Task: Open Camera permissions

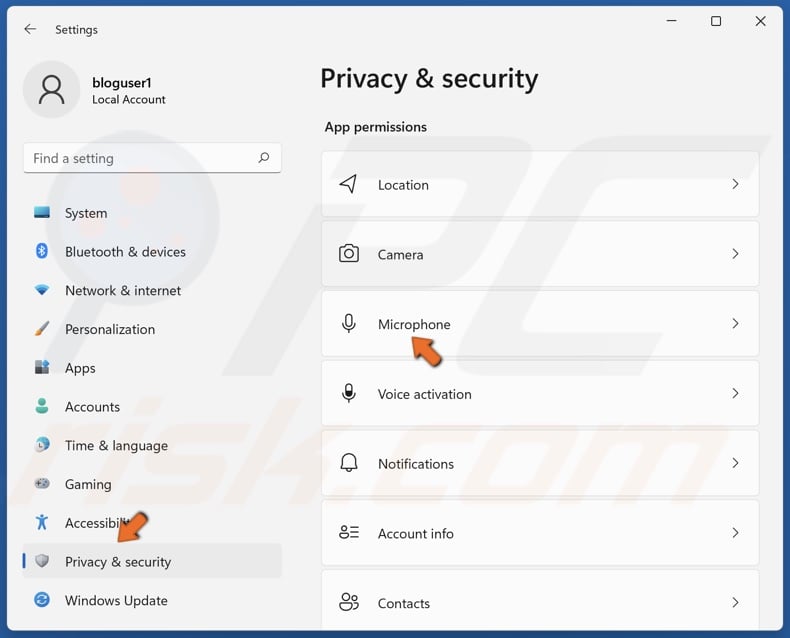Action: point(540,254)
